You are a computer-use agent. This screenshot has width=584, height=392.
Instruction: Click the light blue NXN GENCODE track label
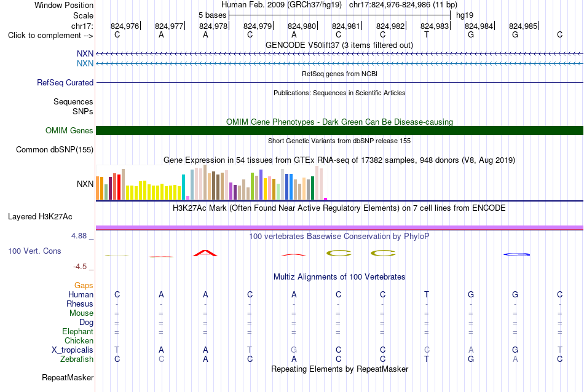[85, 64]
